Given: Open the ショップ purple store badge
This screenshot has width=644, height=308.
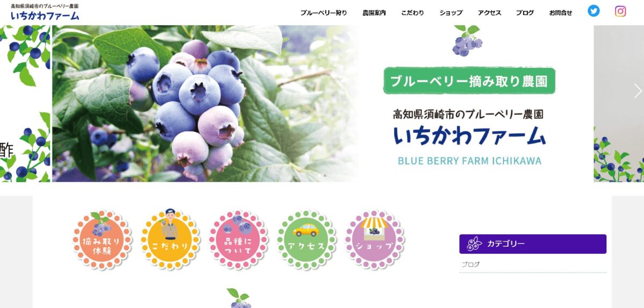Looking at the screenshot, I should (375, 240).
